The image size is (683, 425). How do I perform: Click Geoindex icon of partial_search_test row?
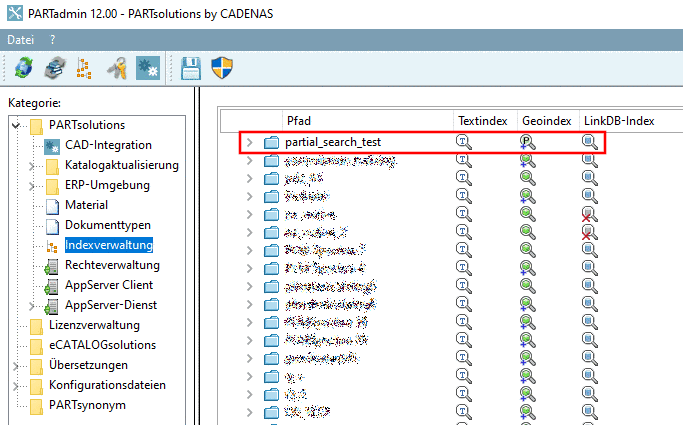click(527, 142)
